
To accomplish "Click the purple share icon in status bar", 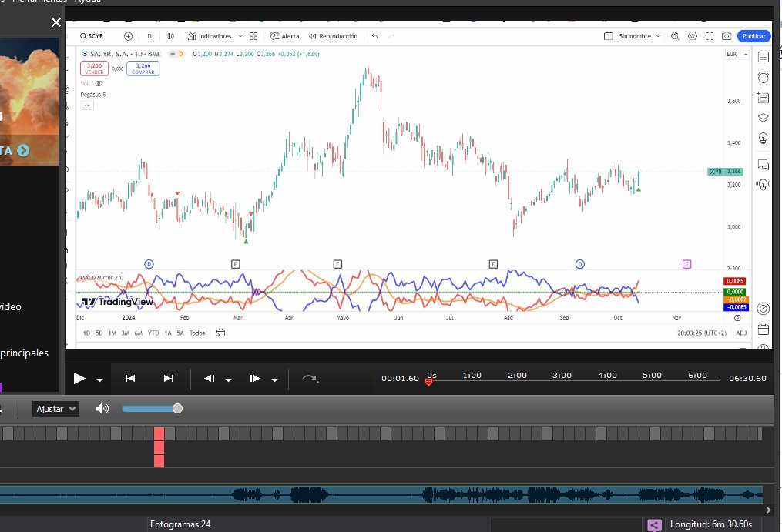I will [x=654, y=524].
